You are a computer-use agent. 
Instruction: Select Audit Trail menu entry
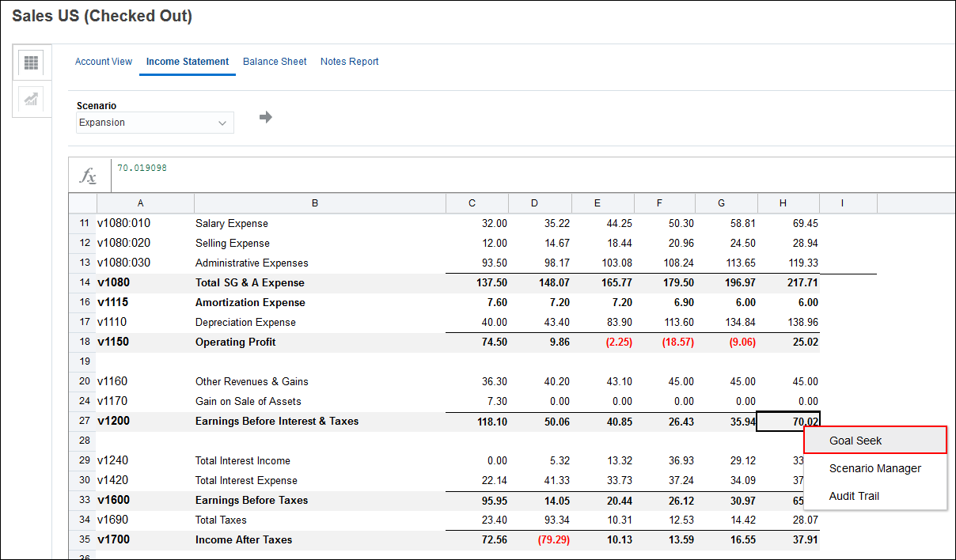(854, 496)
